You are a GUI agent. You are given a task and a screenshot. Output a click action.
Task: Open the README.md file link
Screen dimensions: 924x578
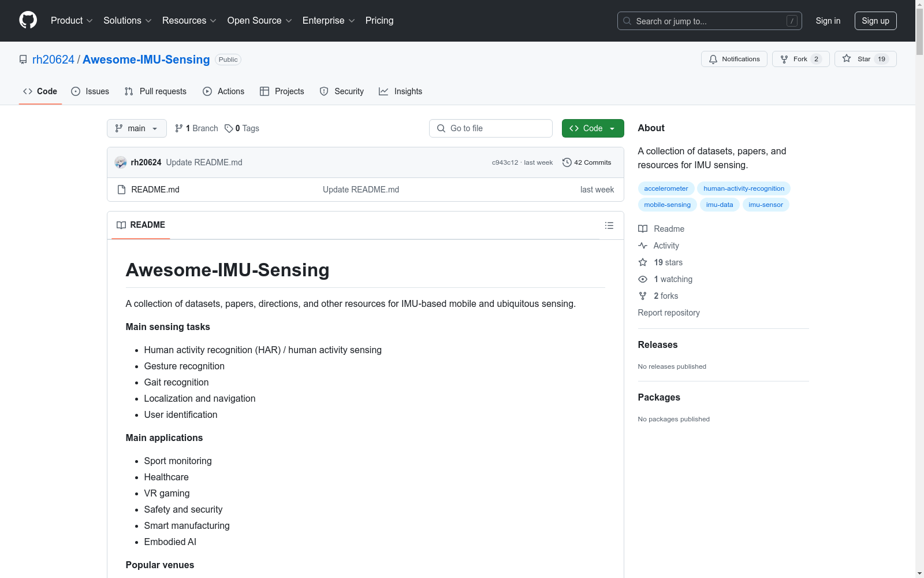pyautogui.click(x=155, y=190)
